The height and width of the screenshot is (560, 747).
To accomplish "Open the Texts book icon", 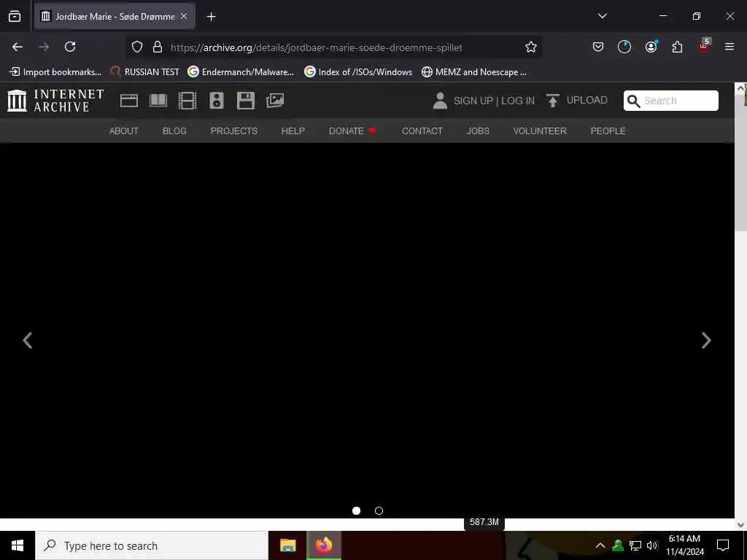I will click(158, 101).
